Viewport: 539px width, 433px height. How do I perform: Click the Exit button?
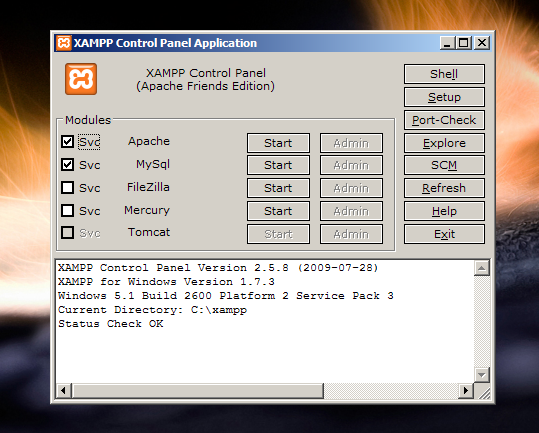coord(444,234)
